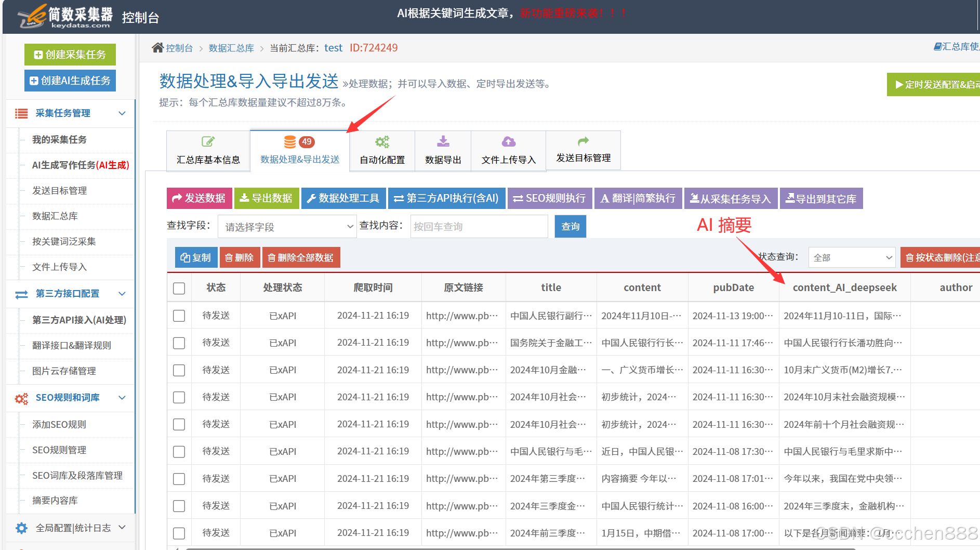Open 摘要内容库 in sidebar
The height and width of the screenshot is (550, 980).
point(55,501)
